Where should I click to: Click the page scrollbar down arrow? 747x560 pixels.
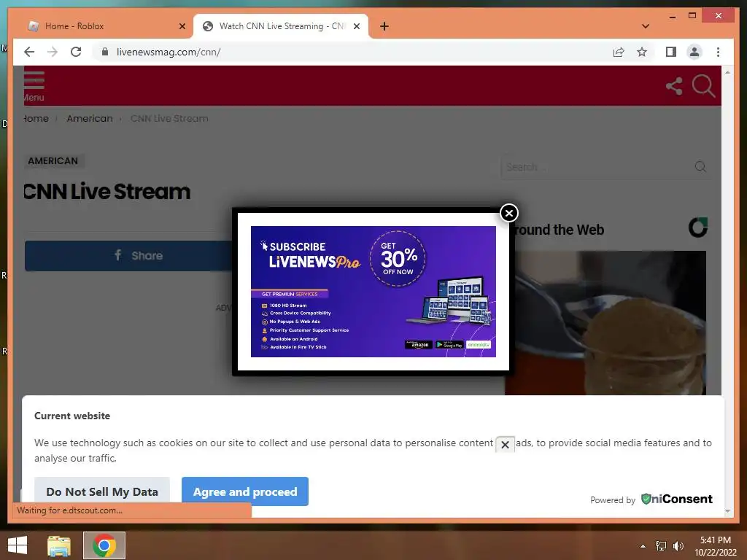point(727,511)
